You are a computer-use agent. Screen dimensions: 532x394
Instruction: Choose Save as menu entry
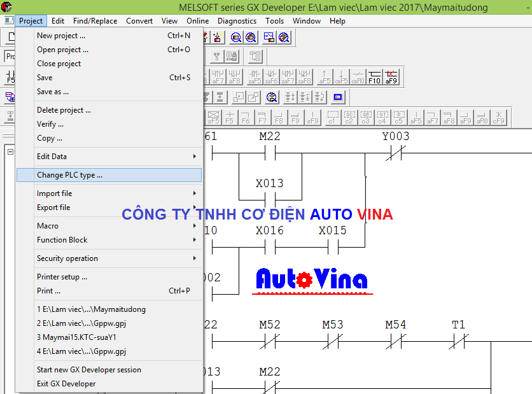[x=109, y=92]
